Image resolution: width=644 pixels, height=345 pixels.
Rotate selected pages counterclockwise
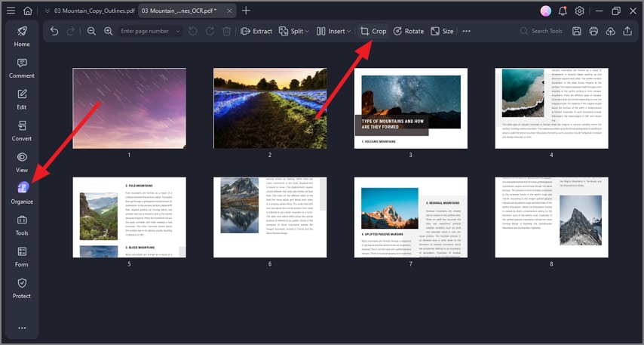coord(192,31)
